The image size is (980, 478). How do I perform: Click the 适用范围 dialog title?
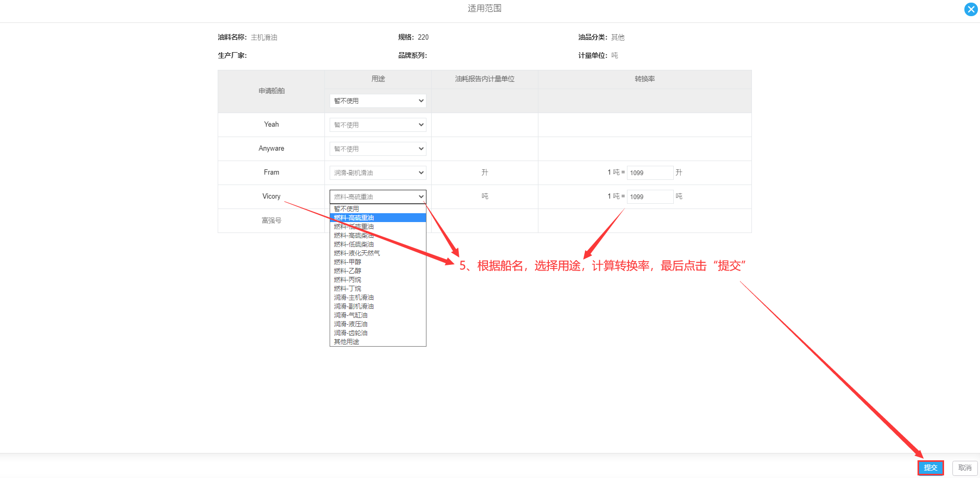[x=484, y=8]
